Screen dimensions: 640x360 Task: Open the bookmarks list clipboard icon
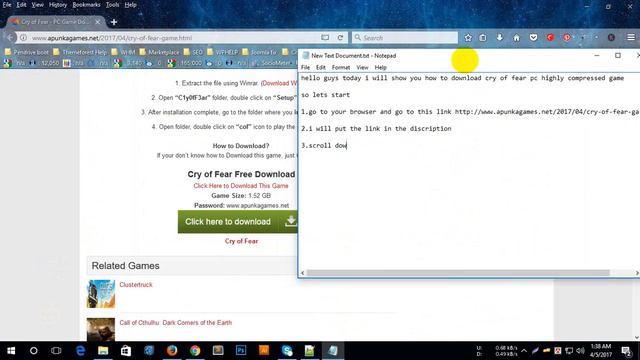tap(483, 38)
